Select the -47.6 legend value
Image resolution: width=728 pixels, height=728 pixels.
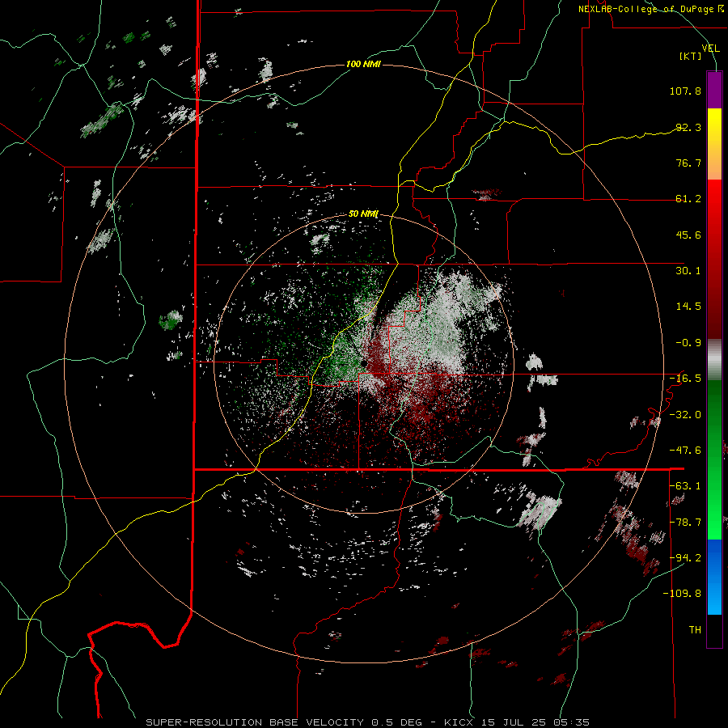(685, 451)
